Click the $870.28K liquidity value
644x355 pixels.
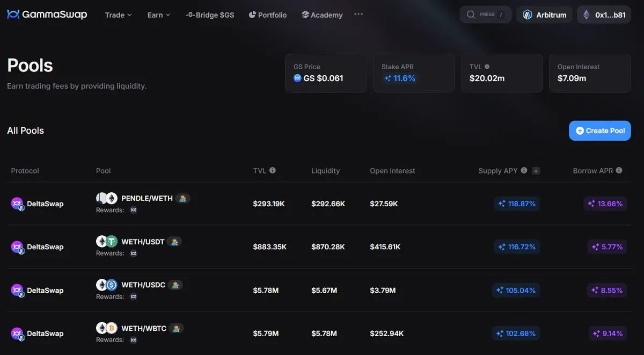click(x=328, y=247)
